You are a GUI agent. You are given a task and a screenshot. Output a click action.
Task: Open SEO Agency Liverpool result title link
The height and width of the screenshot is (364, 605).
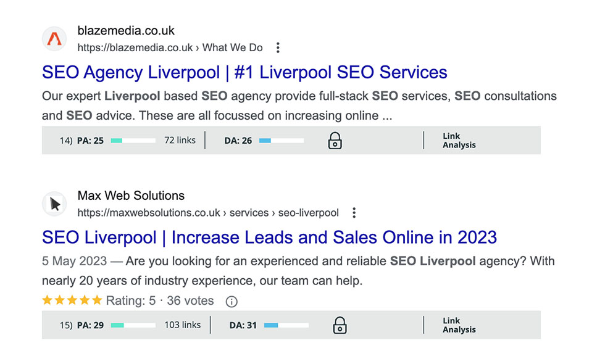244,73
